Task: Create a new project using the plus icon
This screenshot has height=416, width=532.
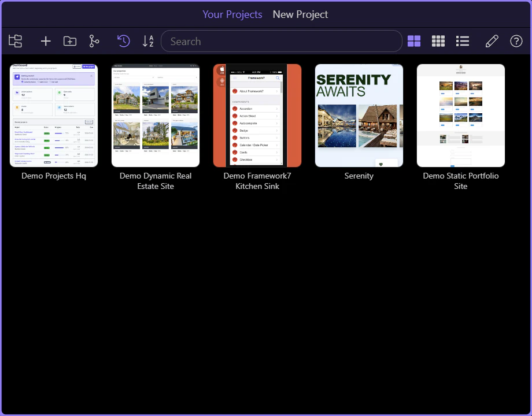Action: coord(45,41)
